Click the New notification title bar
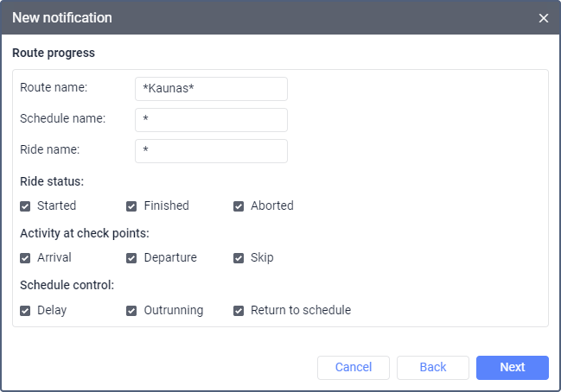This screenshot has height=392, width=561. tap(259, 18)
